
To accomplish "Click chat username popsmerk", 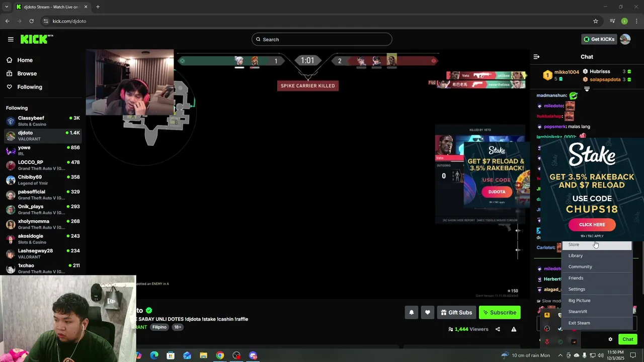I will click(x=554, y=127).
